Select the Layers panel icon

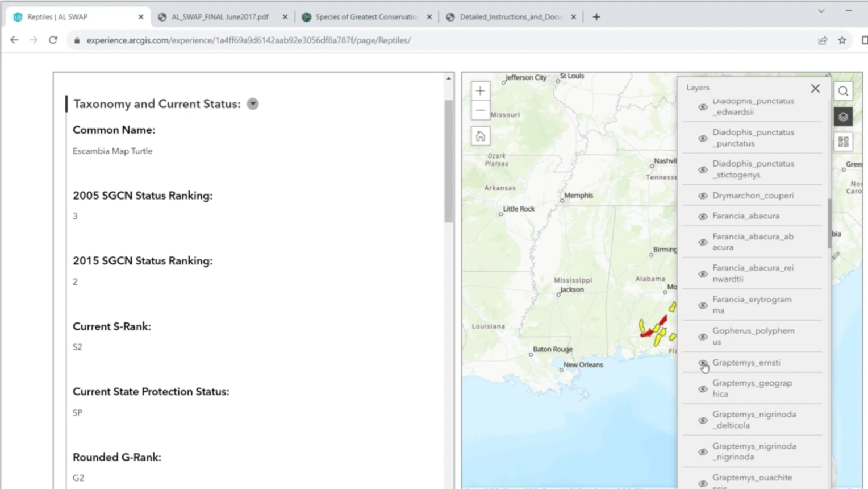point(843,116)
